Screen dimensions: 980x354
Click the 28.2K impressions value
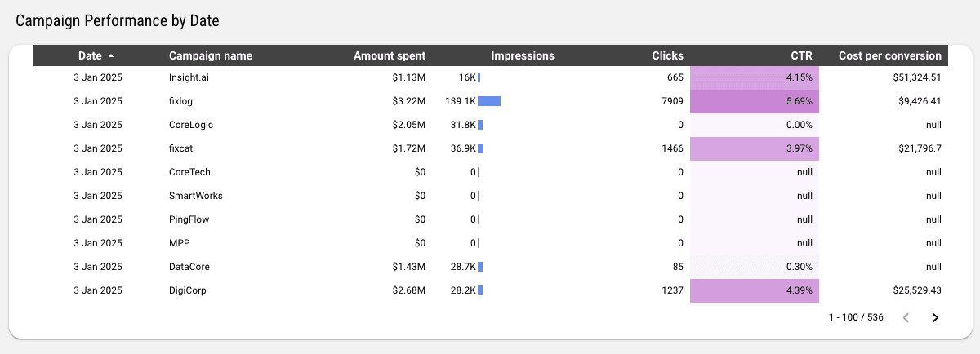click(463, 291)
